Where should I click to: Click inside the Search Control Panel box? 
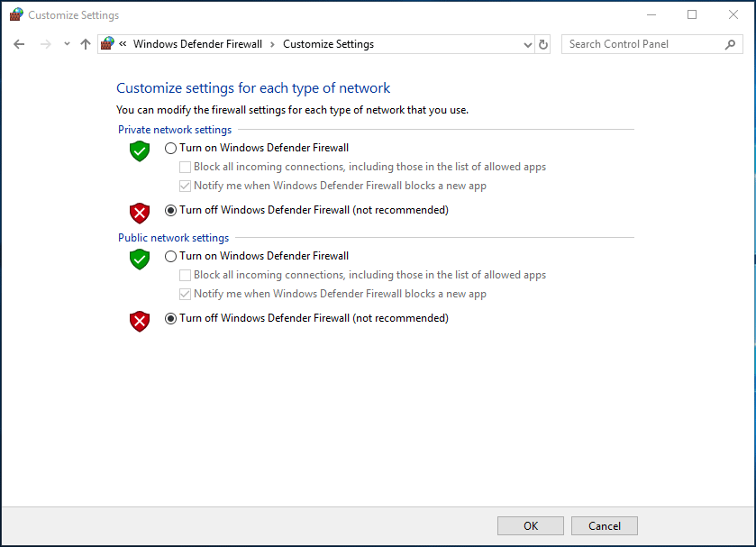644,43
